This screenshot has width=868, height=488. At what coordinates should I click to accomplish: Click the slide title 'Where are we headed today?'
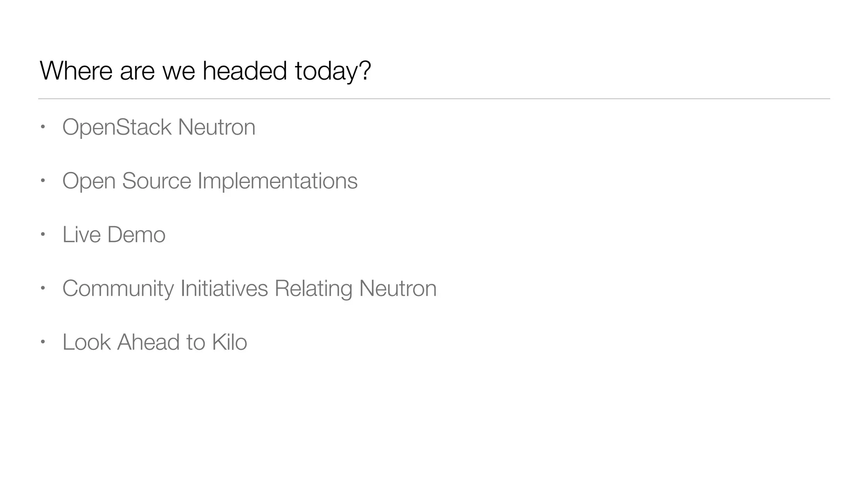[205, 70]
